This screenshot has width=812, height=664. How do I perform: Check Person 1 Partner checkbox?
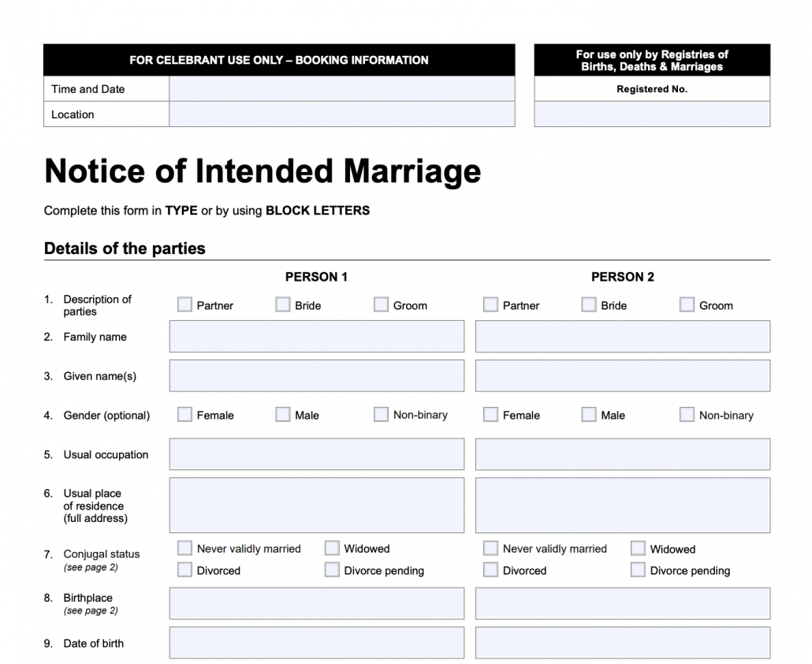[185, 304]
